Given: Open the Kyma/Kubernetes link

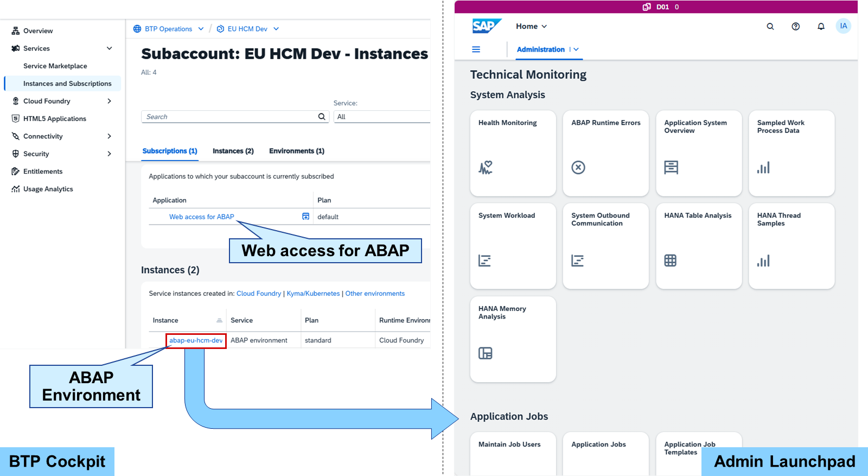Looking at the screenshot, I should coord(314,294).
